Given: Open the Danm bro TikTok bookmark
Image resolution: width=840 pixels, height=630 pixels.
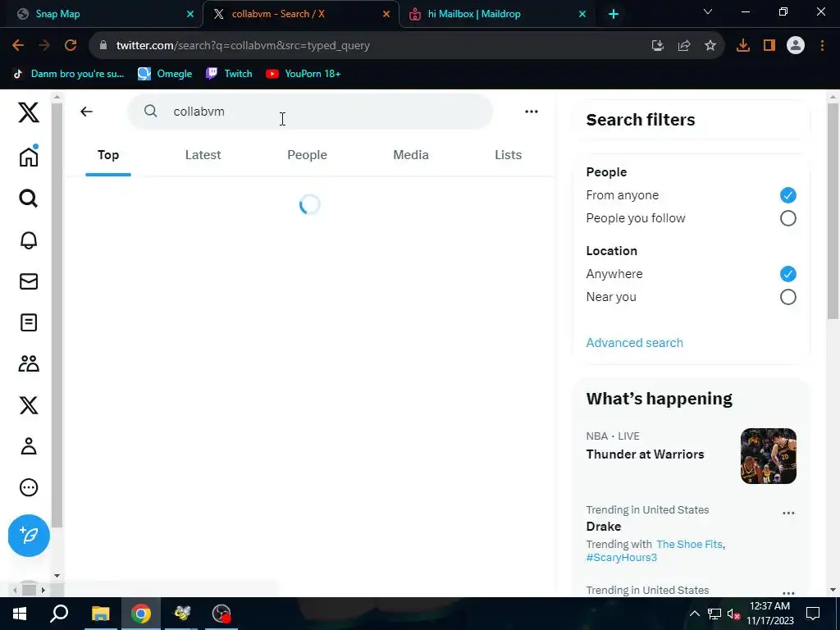Looking at the screenshot, I should (x=68, y=73).
